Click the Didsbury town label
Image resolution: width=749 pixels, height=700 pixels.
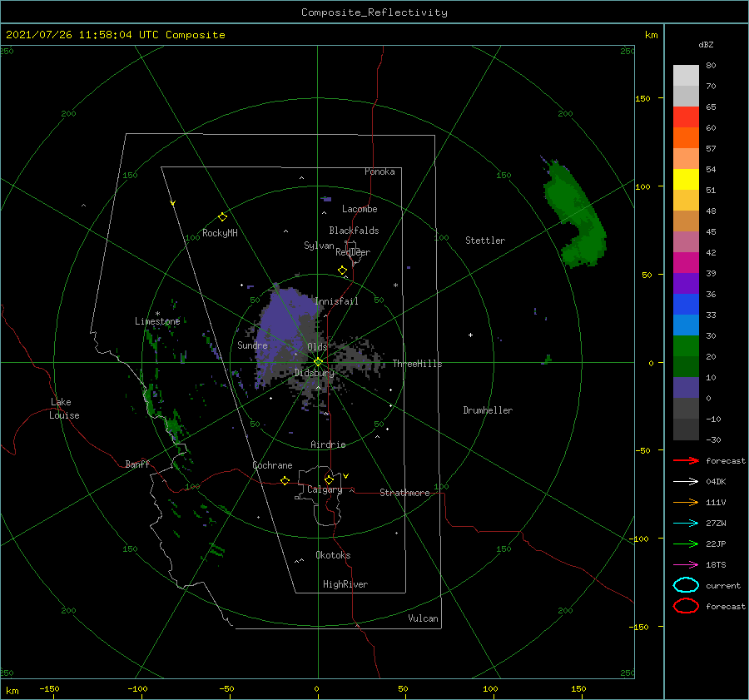(x=314, y=373)
